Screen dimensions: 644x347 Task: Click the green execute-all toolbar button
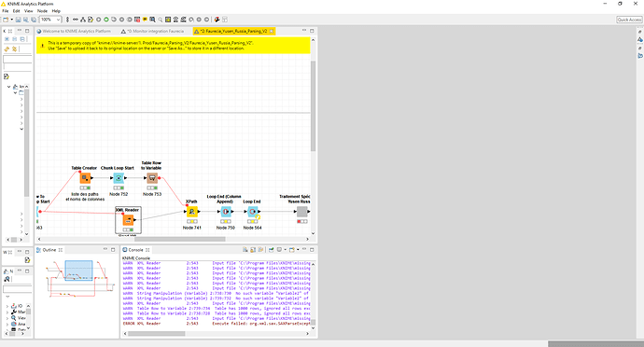pyautogui.click(x=106, y=20)
